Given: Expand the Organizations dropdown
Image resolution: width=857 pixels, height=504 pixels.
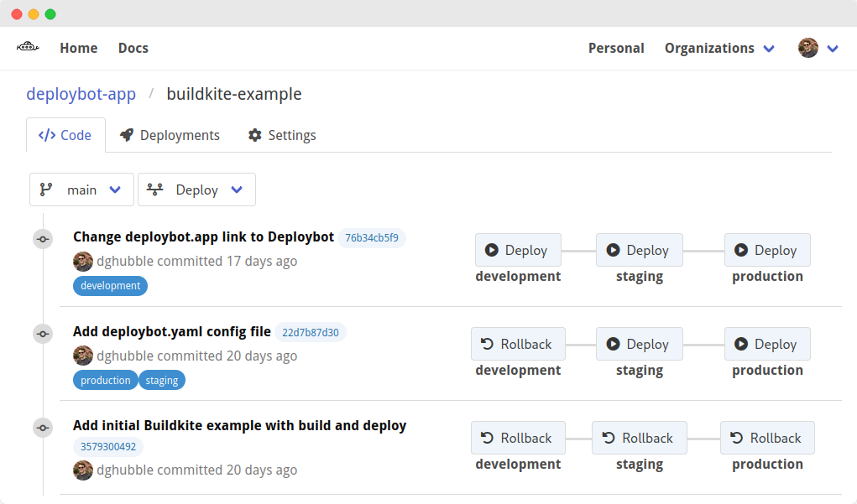Looking at the screenshot, I should click(719, 48).
